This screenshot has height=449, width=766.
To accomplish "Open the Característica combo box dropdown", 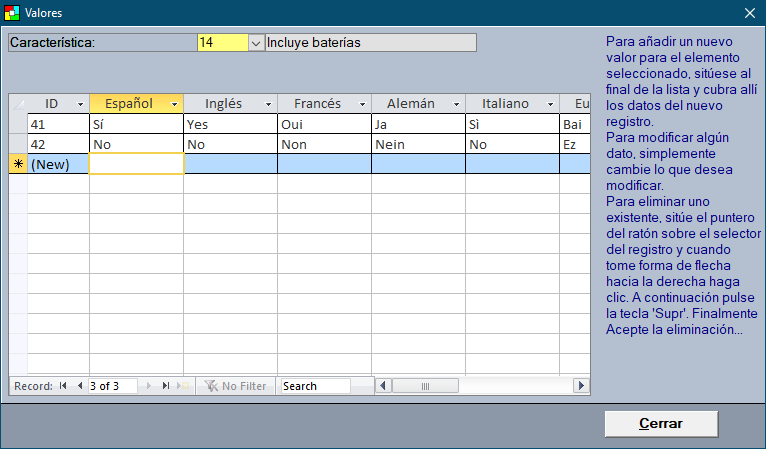I will click(255, 43).
